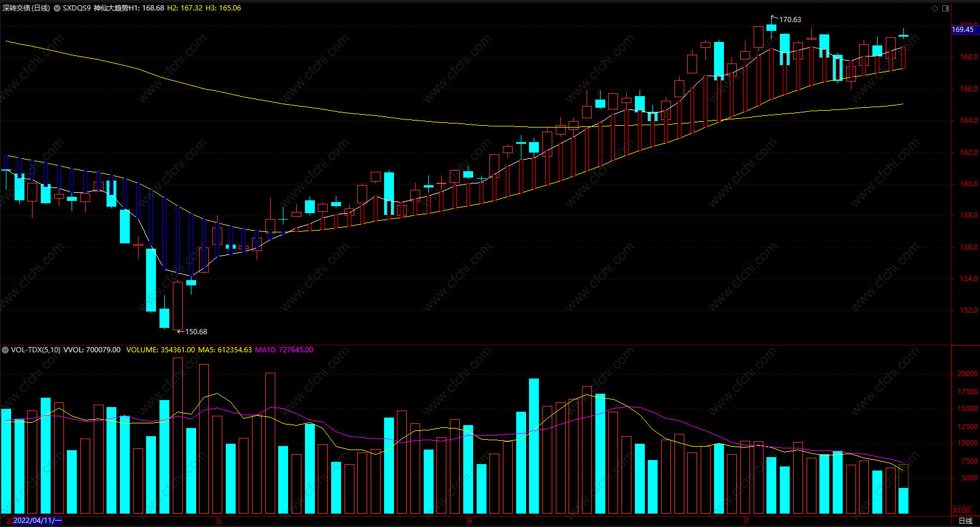The width and height of the screenshot is (980, 527).
Task: Toggle the side panel icon at top-right
Action: [946, 8]
